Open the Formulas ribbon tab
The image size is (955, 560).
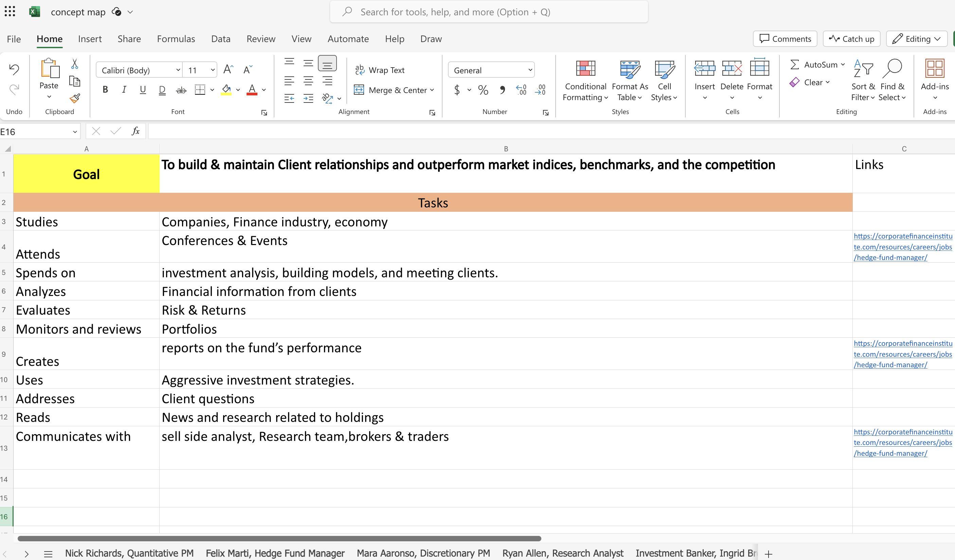click(176, 39)
